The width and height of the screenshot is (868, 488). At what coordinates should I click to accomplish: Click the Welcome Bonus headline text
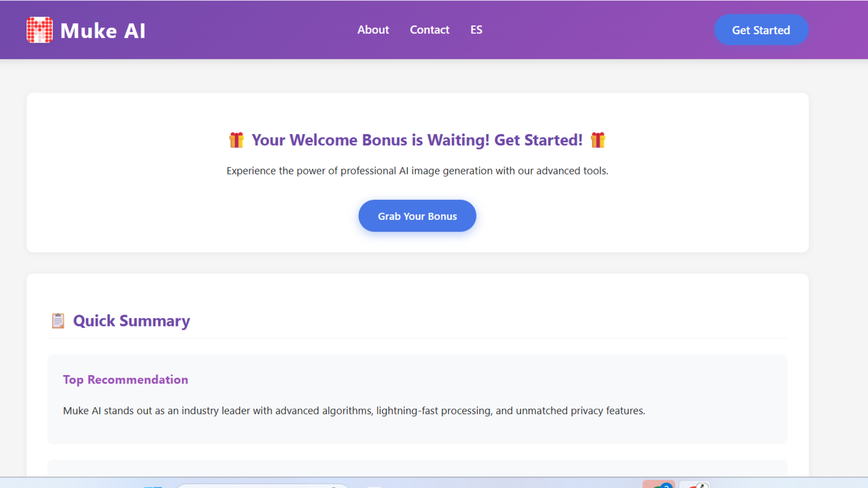(417, 140)
